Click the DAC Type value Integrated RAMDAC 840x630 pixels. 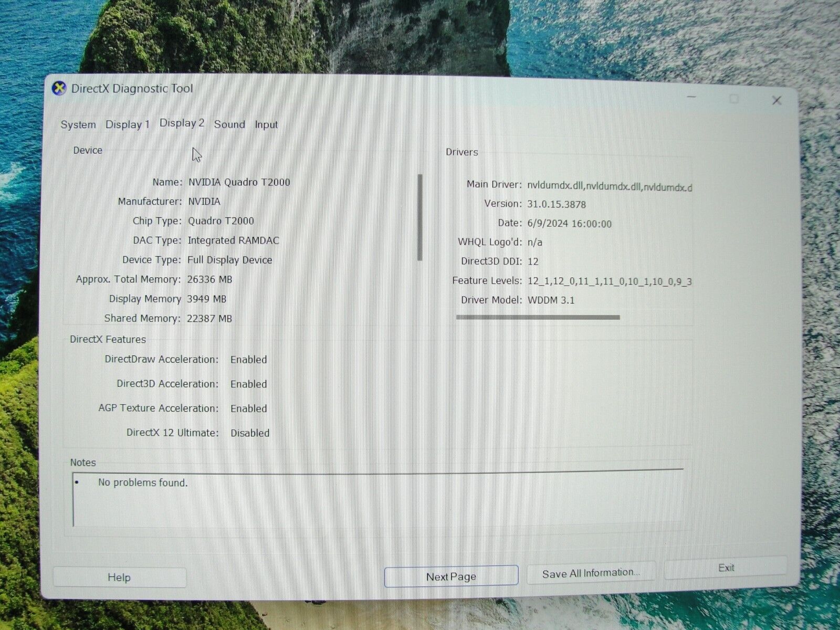coord(234,240)
